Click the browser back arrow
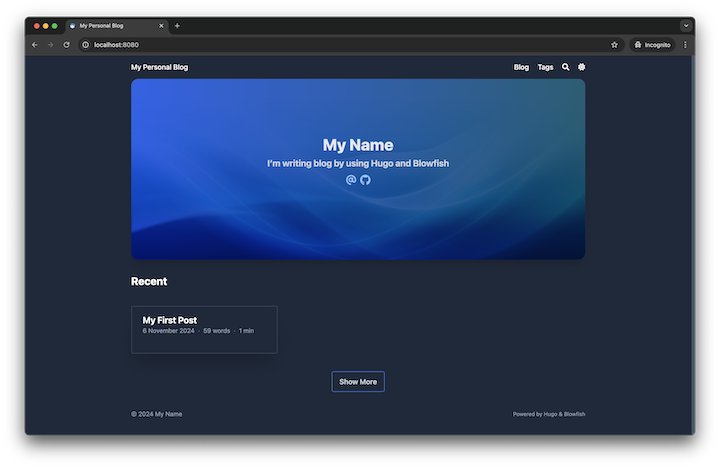Image resolution: width=720 pixels, height=468 pixels. click(x=35, y=45)
